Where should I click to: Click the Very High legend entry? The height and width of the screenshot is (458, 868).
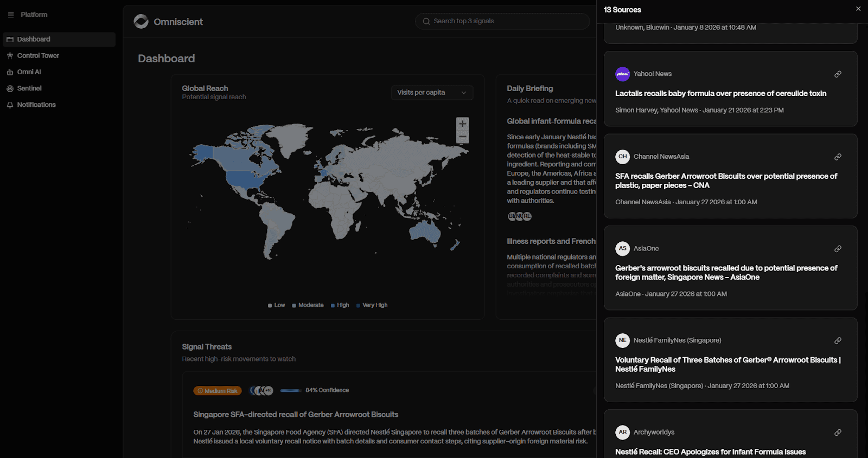tap(372, 305)
